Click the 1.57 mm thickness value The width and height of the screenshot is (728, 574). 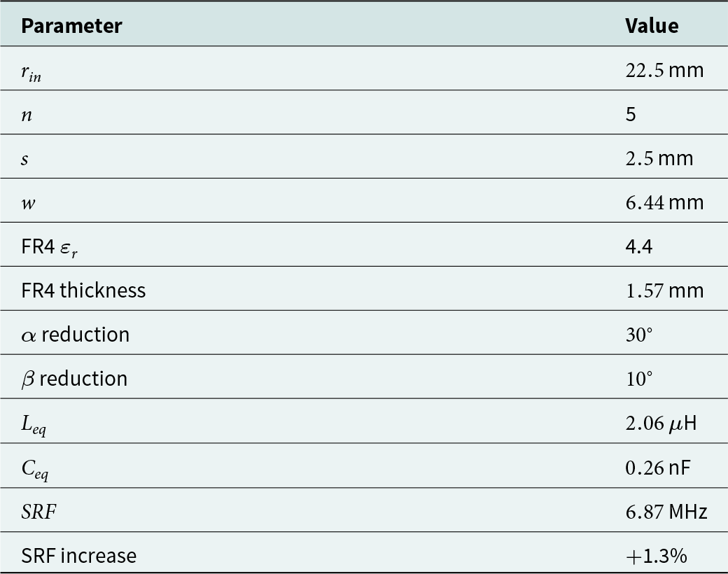point(664,290)
